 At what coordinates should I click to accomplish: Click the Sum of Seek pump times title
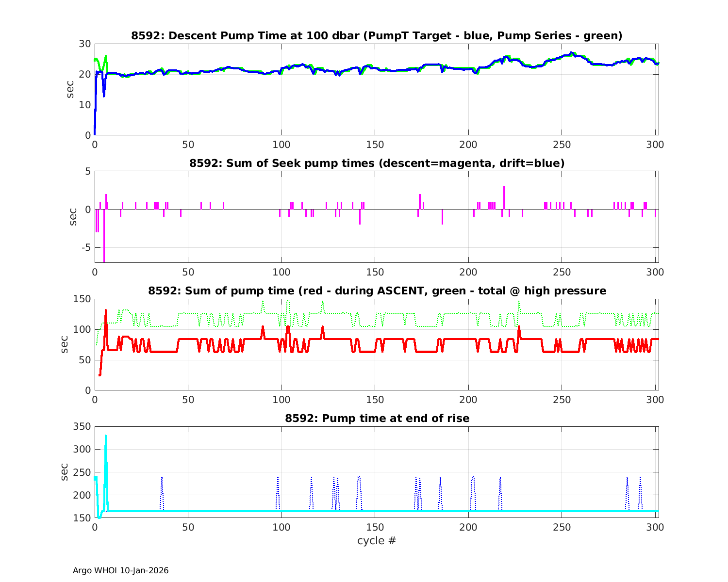point(377,163)
